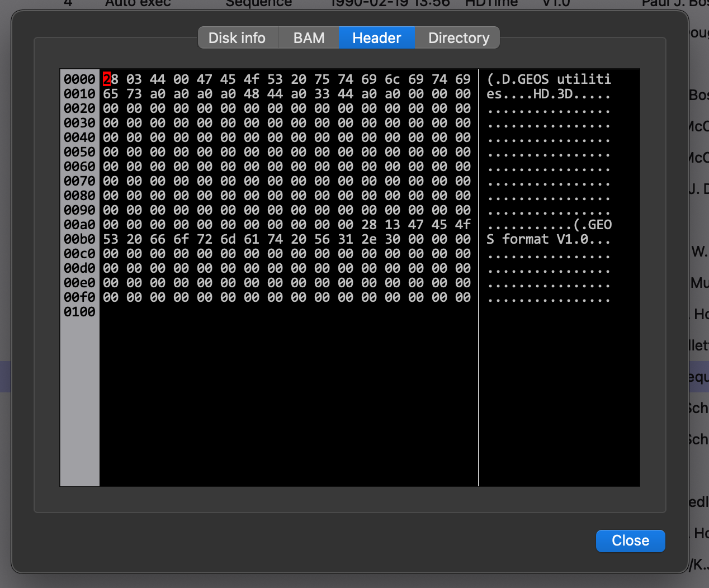This screenshot has height=588, width=709.
Task: Click hex byte 56 in row 00b0
Action: coord(322,239)
